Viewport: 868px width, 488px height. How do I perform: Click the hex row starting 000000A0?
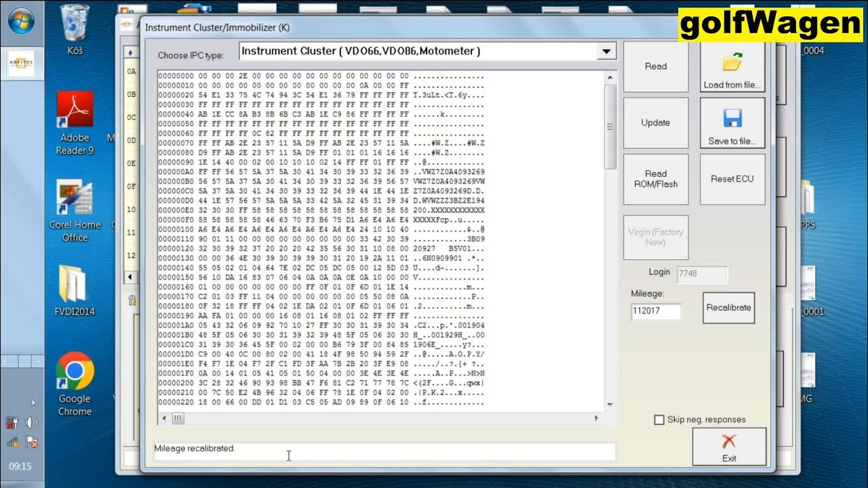[x=321, y=171]
